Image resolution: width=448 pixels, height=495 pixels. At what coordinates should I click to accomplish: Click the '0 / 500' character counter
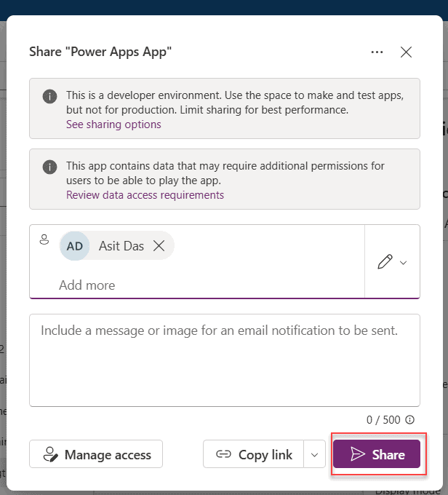coord(383,420)
